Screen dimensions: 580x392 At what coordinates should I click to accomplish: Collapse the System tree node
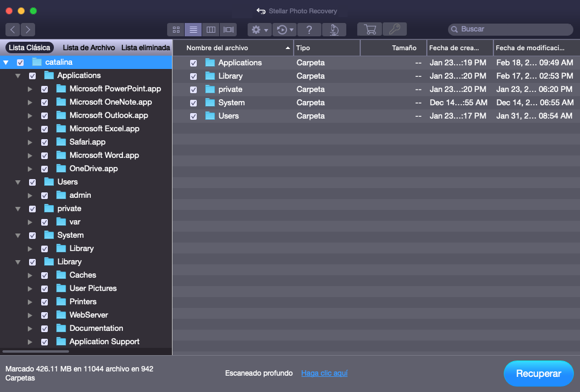tap(18, 235)
